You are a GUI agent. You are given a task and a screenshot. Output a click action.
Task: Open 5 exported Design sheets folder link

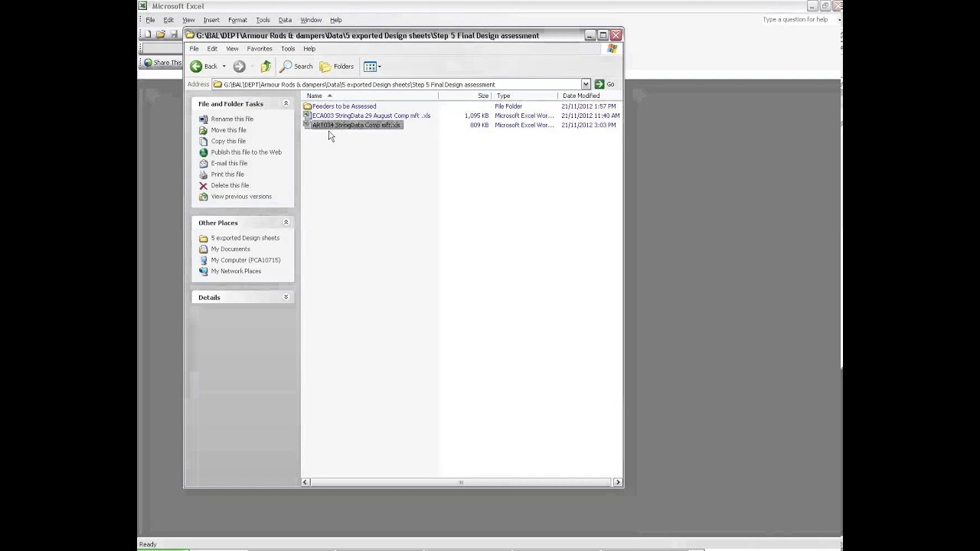coord(245,238)
